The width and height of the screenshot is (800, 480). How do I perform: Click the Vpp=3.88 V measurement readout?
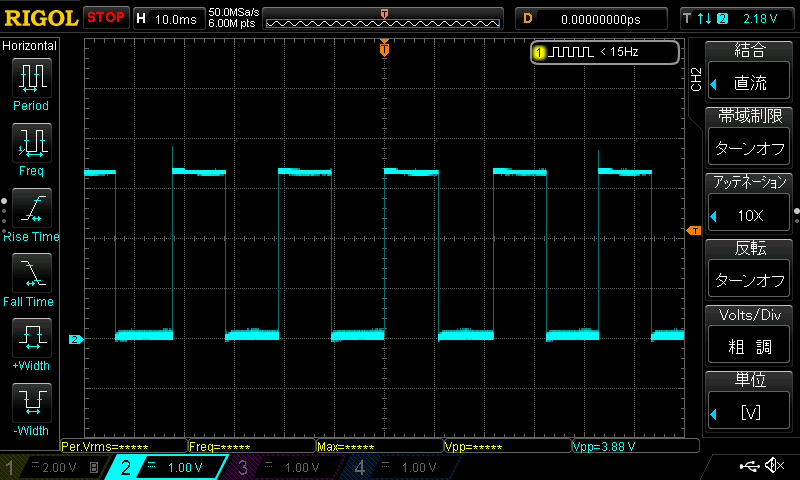[636, 446]
